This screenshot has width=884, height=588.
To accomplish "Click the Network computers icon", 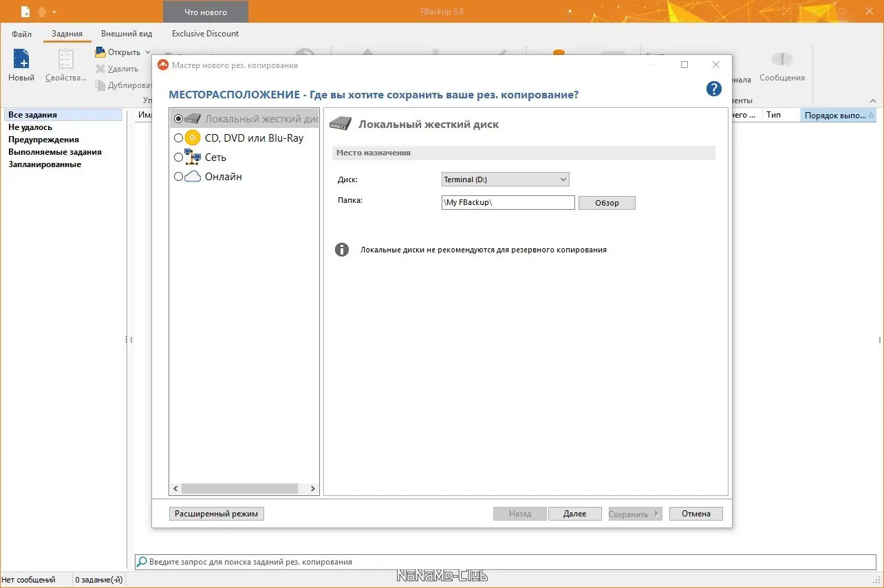I will pos(193,157).
